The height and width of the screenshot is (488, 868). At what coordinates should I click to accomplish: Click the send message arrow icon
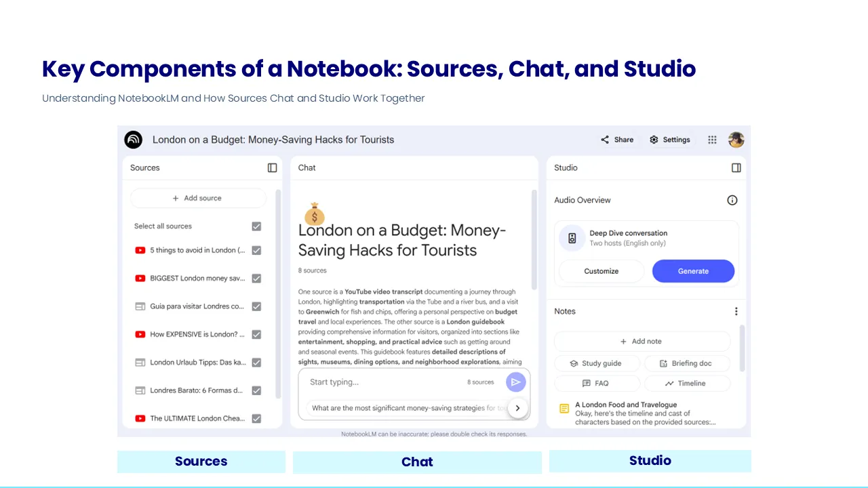(x=515, y=382)
